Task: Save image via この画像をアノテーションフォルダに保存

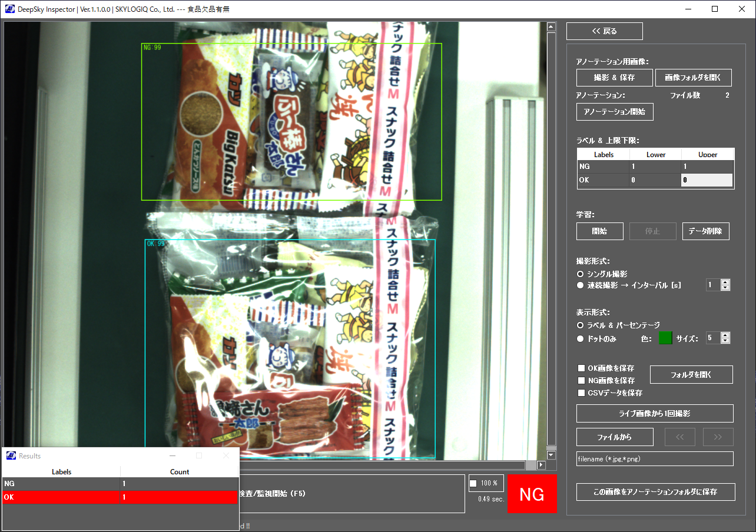Action: [656, 492]
